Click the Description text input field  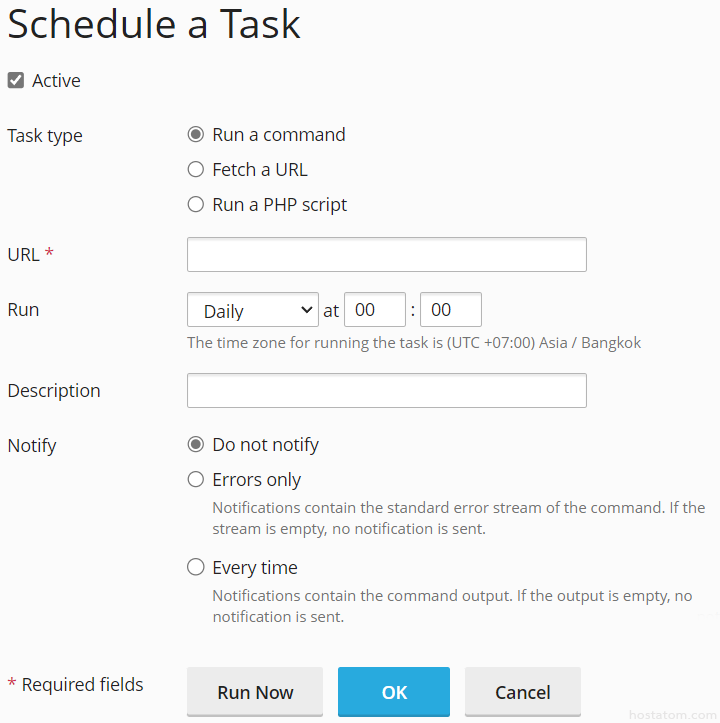pyautogui.click(x=386, y=391)
